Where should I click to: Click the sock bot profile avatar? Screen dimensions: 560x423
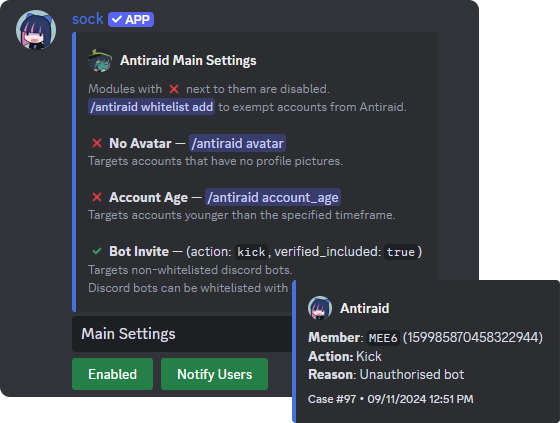pos(36,30)
